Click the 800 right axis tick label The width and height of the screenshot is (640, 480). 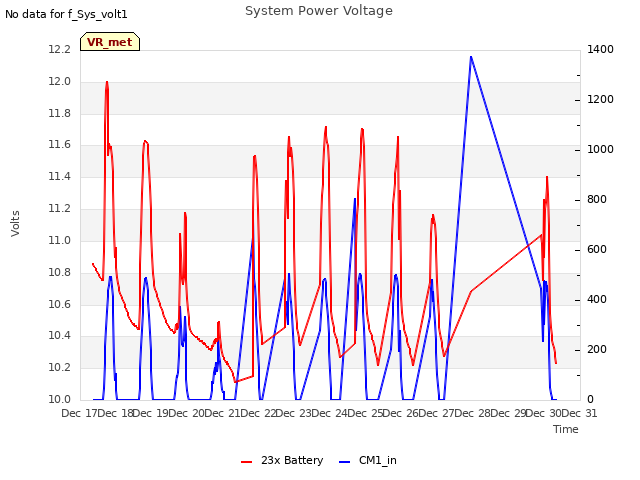click(x=597, y=199)
